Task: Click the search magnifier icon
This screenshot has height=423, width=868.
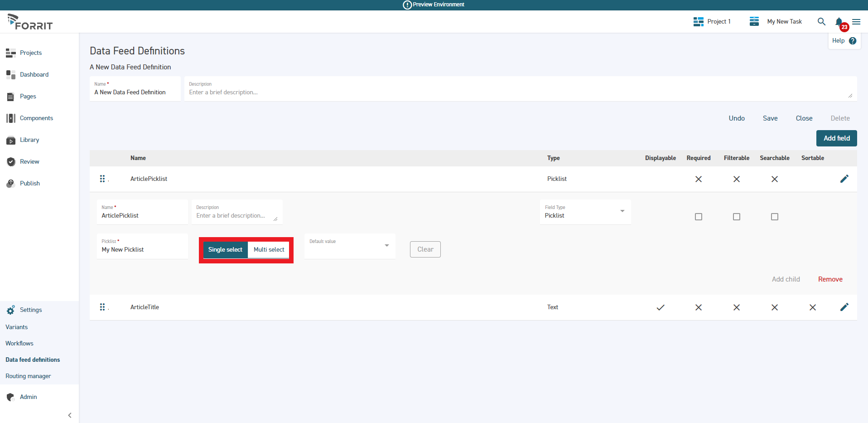Action: [821, 22]
